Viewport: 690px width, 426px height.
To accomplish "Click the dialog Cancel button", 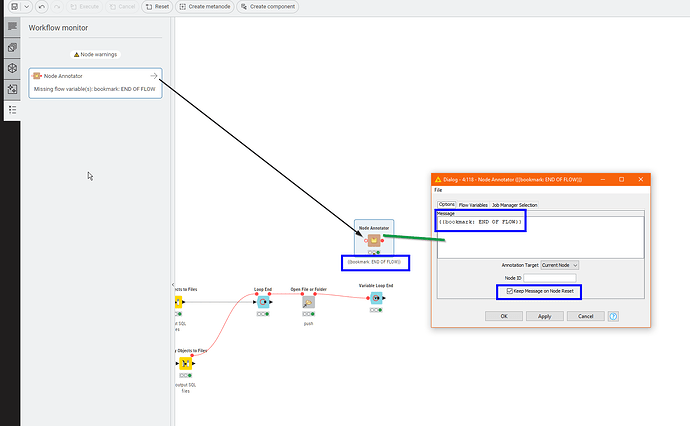I will click(x=585, y=316).
